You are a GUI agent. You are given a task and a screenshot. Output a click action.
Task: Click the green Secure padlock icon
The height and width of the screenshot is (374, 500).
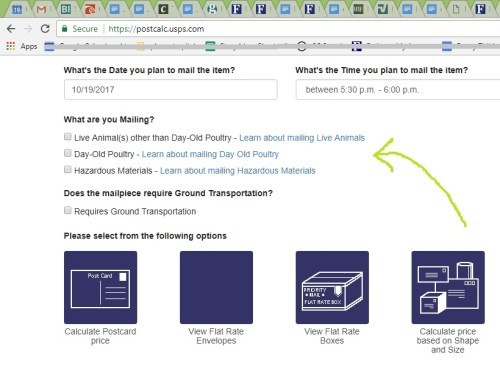click(65, 29)
